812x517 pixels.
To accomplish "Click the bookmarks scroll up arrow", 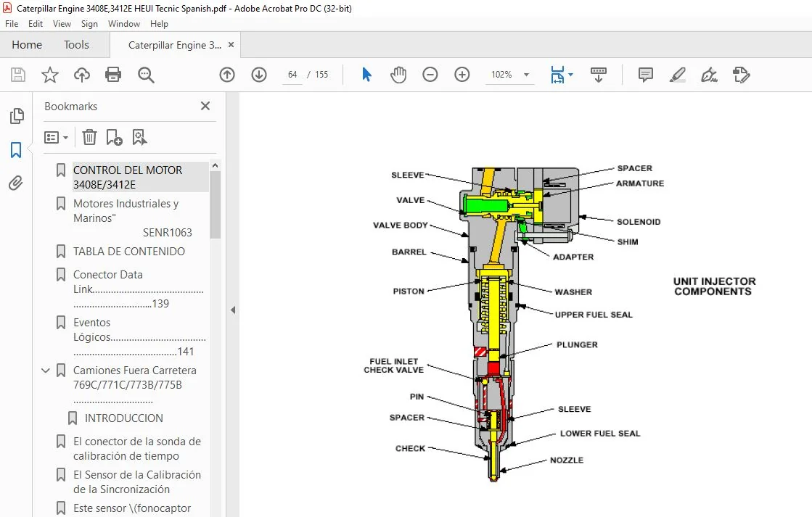I will pyautogui.click(x=216, y=165).
